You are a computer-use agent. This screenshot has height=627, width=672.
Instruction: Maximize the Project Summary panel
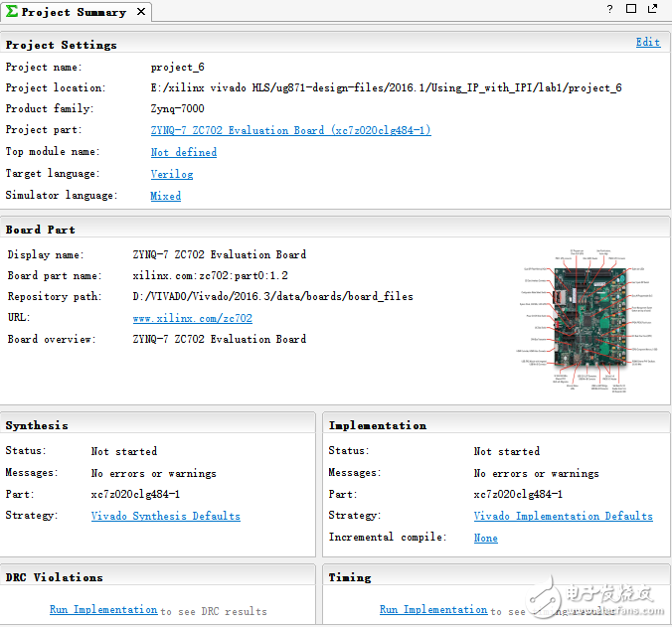(x=631, y=9)
